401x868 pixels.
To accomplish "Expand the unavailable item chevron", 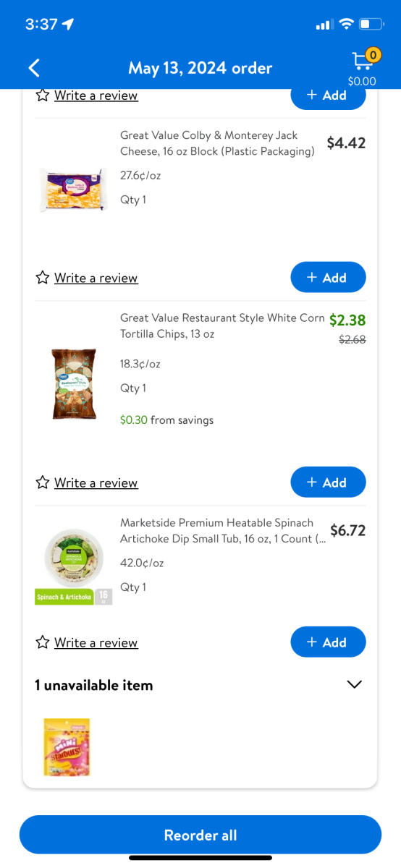I will [x=354, y=684].
